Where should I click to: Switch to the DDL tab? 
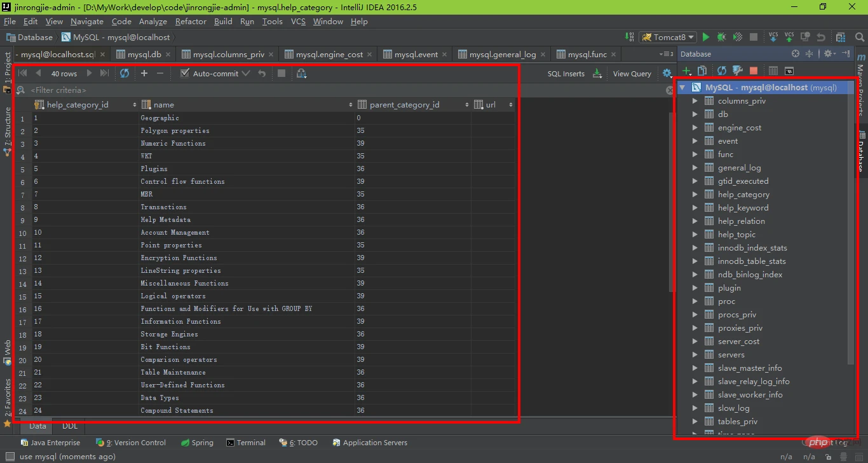click(70, 426)
